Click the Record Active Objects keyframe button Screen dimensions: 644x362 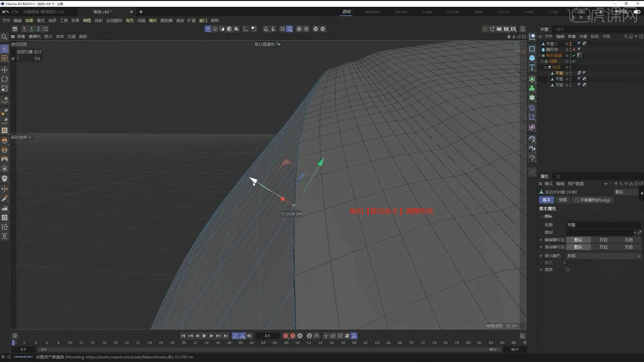[286, 336]
